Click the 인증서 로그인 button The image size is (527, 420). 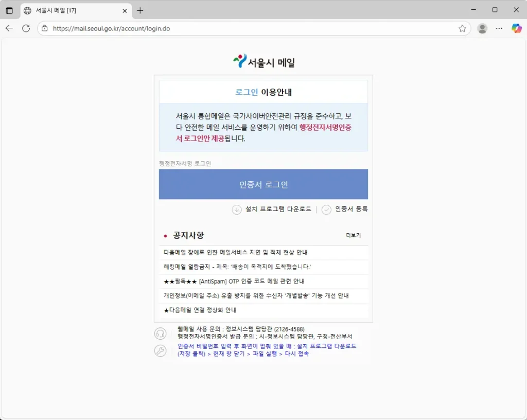[x=263, y=184]
